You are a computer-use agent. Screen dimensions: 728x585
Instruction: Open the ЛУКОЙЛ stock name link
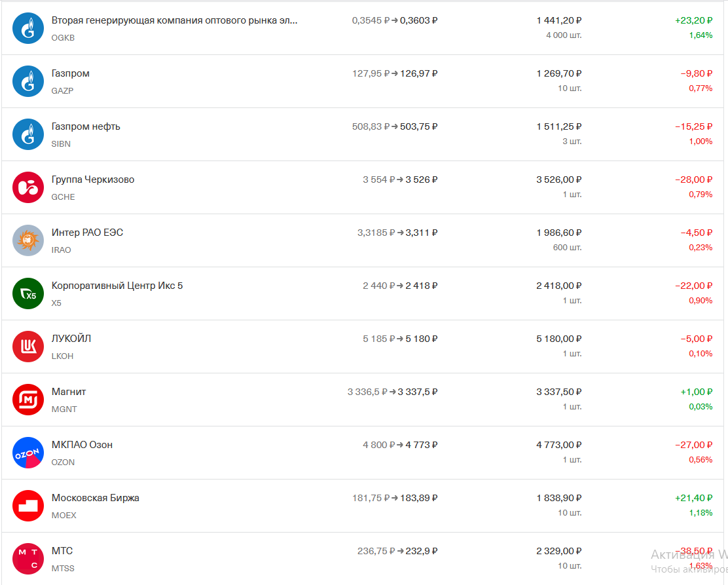71,339
